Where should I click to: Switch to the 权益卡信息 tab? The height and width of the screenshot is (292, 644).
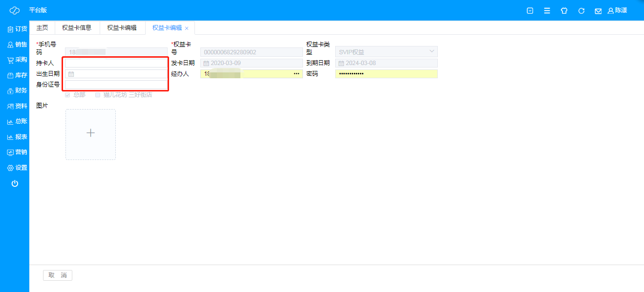(77, 28)
